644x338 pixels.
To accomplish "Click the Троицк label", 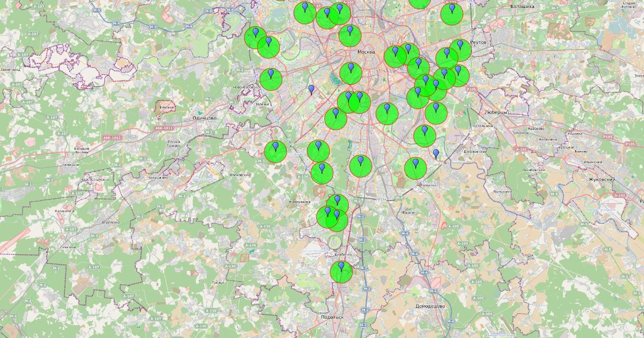I will pos(217,282).
